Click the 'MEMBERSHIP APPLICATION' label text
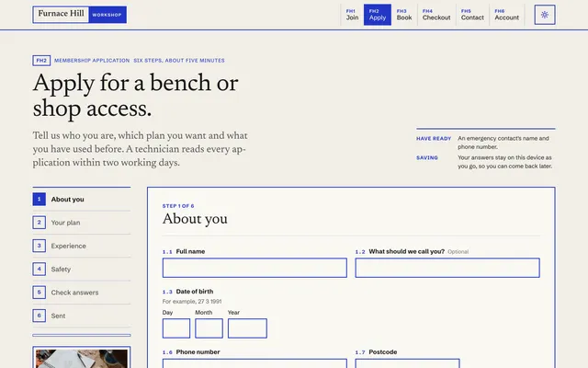 click(x=92, y=61)
